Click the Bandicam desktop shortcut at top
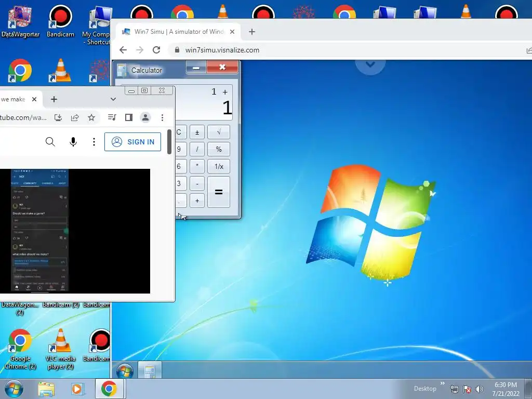The image size is (532, 399). point(60,21)
